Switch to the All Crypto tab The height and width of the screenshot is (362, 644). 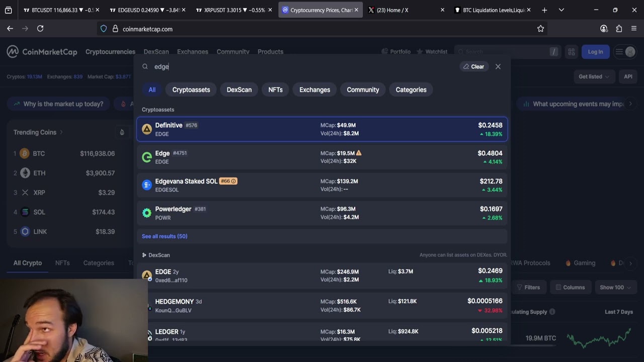(28, 263)
